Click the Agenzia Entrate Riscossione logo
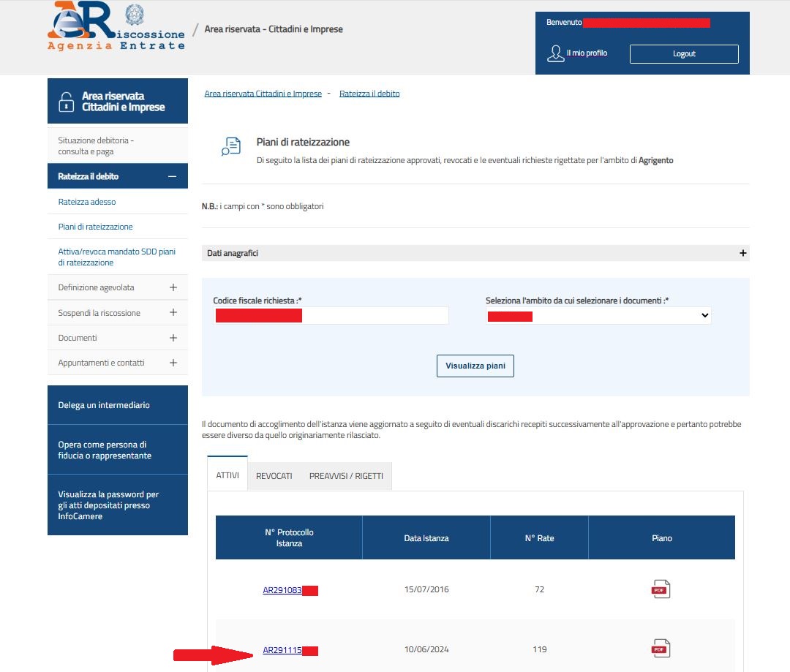This screenshot has width=790, height=672. (116, 28)
